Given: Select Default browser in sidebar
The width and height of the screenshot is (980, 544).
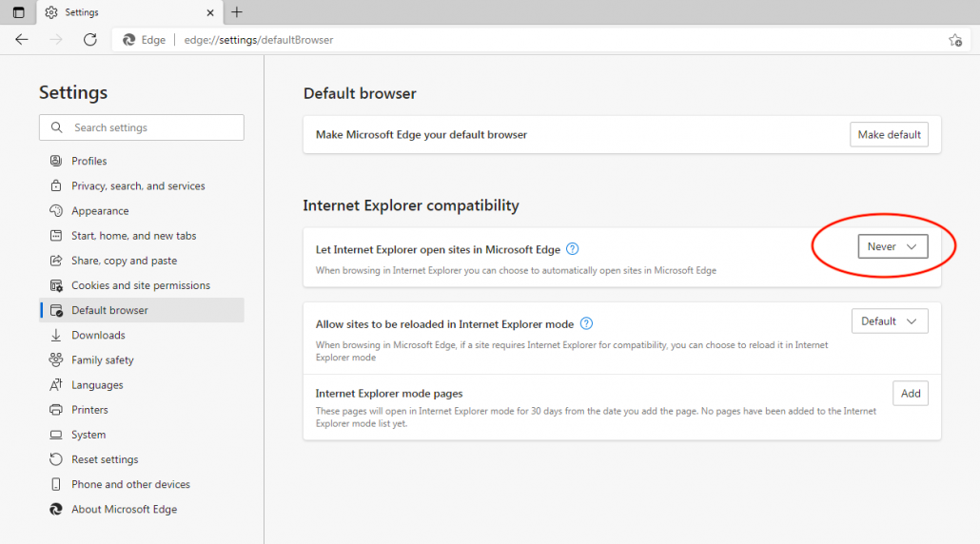Looking at the screenshot, I should coord(142,310).
